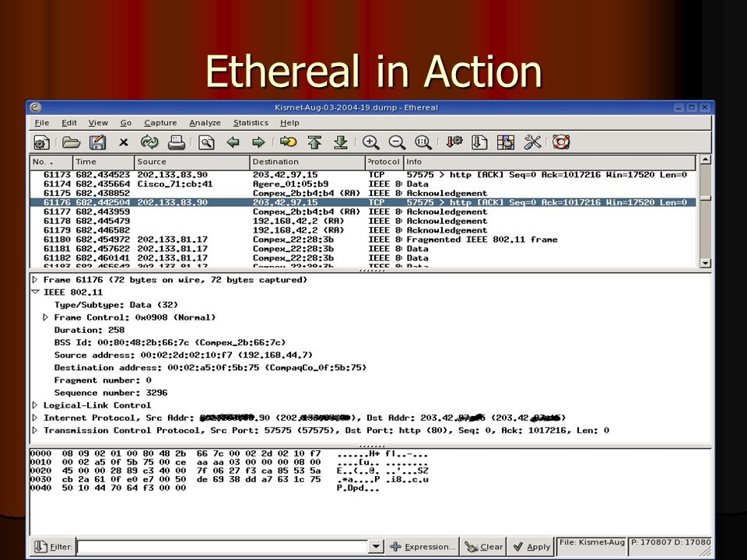The image size is (747, 560).
Task: Expand the Logical-Link Control node
Action: 35,405
